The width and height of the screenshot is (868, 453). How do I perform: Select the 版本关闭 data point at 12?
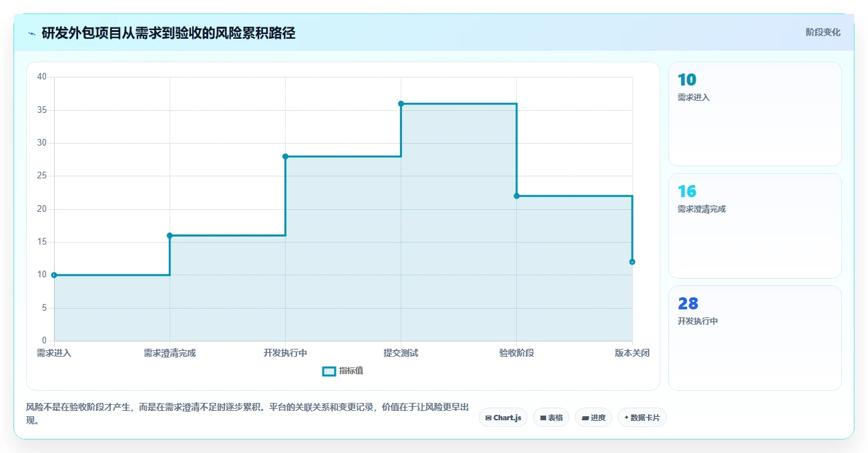pos(632,262)
